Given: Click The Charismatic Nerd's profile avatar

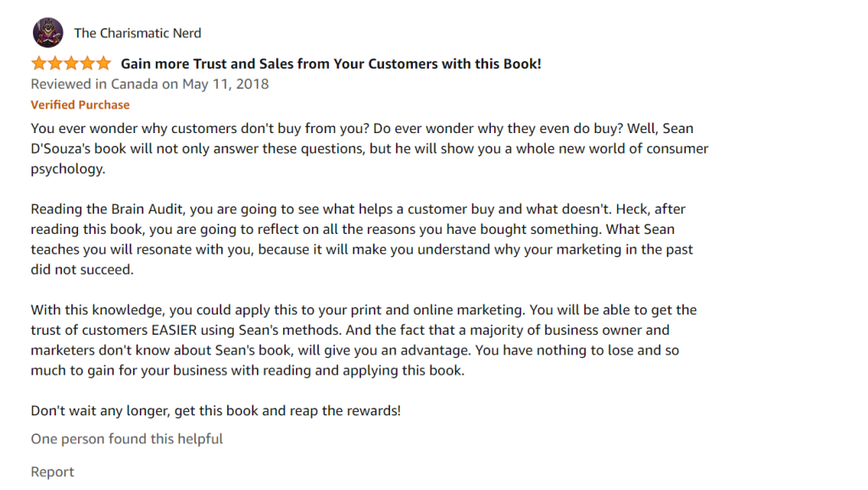Looking at the screenshot, I should pos(47,33).
